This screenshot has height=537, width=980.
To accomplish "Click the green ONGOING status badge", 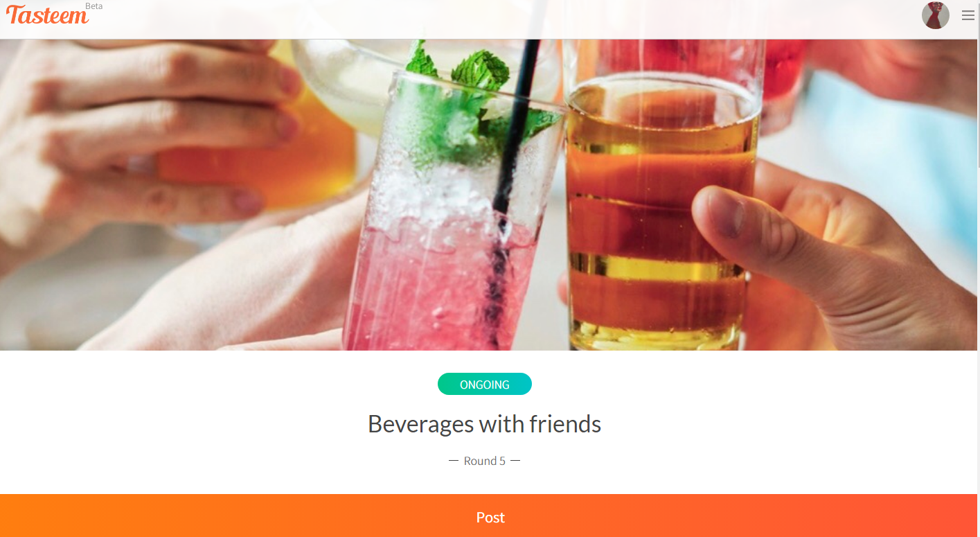I will (485, 384).
